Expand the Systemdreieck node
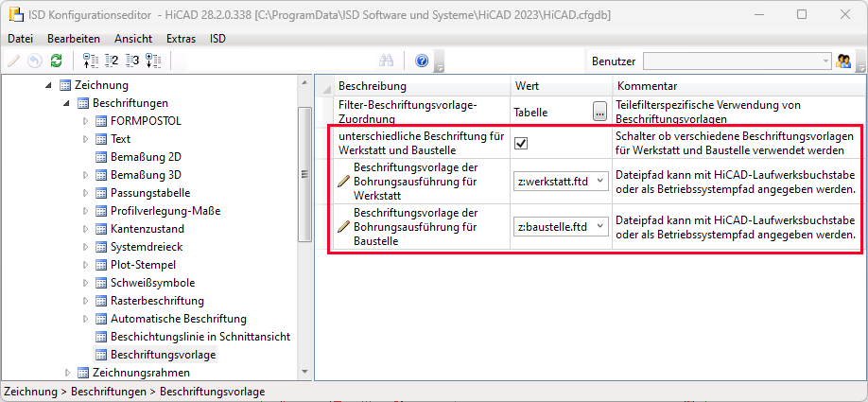 [x=85, y=247]
